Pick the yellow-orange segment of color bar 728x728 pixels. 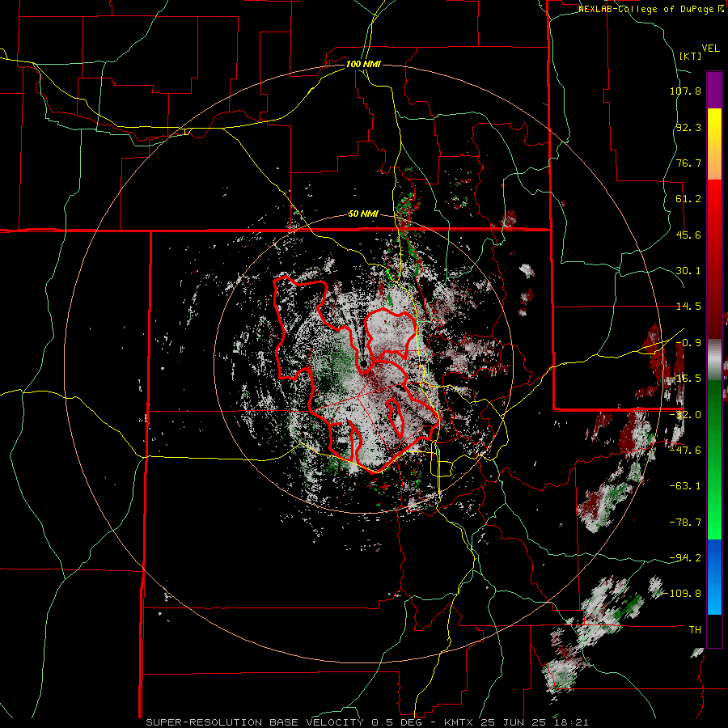point(714,144)
